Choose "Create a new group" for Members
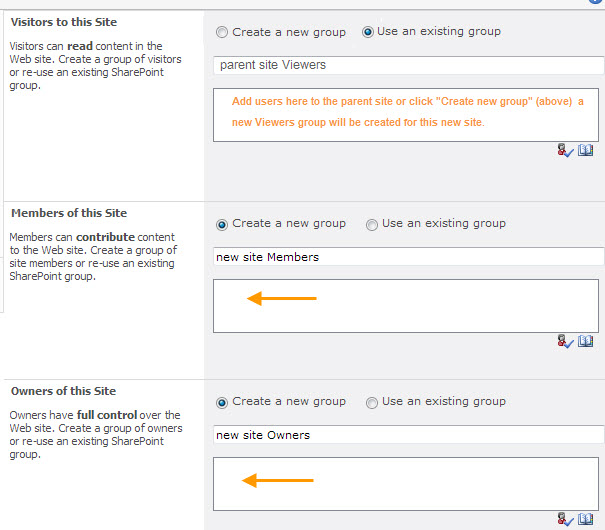605x530 pixels. pos(222,224)
